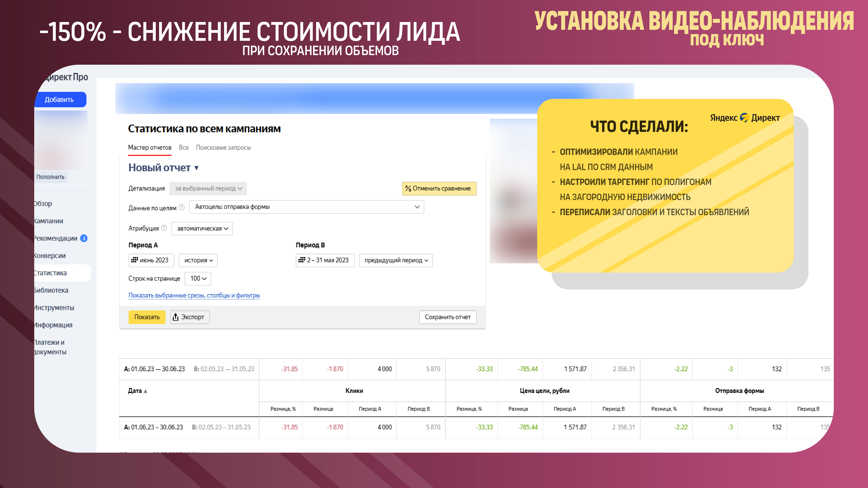The image size is (868, 488).
Task: Click the Директ Про logo text
Action: (66, 77)
